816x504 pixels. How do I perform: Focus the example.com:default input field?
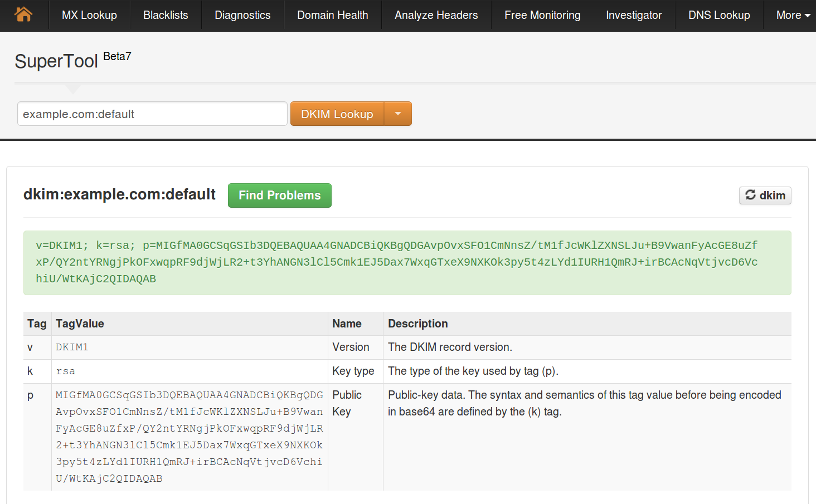(152, 114)
